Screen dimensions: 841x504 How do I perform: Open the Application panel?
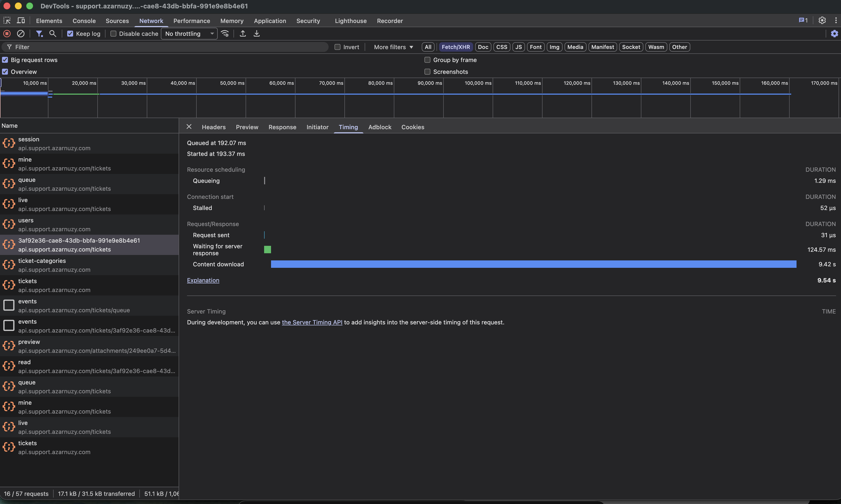tap(270, 21)
